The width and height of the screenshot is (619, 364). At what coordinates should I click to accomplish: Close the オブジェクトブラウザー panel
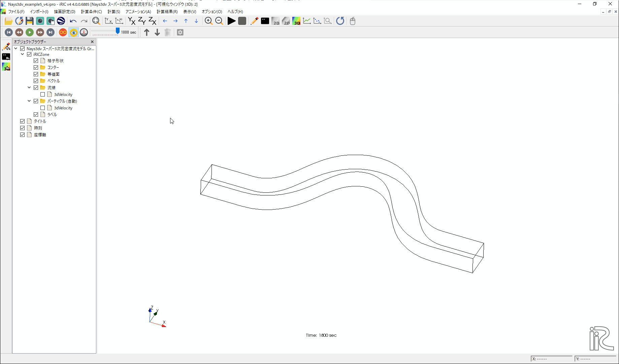92,42
